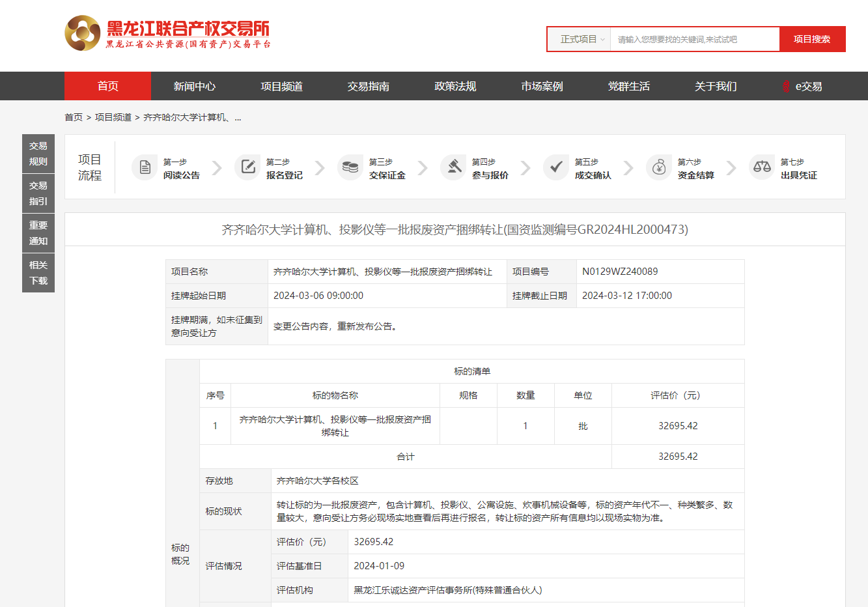Select 政策法规 in the navigation bar

pyautogui.click(x=455, y=86)
